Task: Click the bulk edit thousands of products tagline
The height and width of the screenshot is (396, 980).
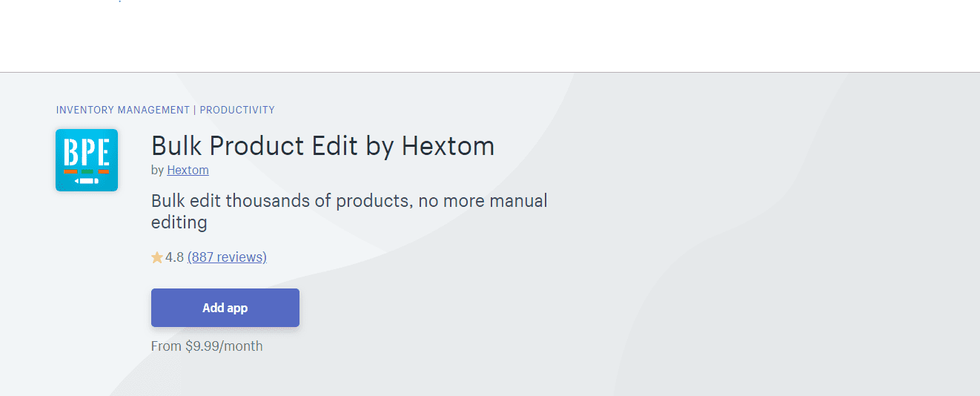Action: pyautogui.click(x=349, y=211)
